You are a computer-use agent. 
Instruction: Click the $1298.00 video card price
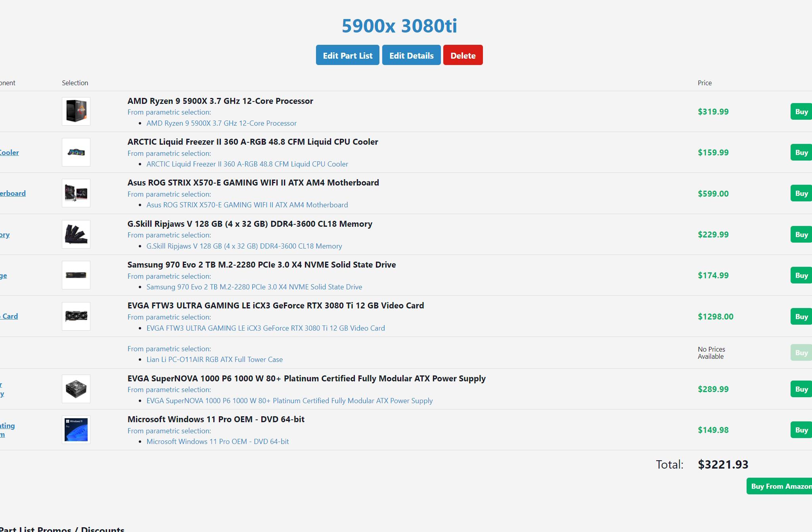[x=716, y=317]
